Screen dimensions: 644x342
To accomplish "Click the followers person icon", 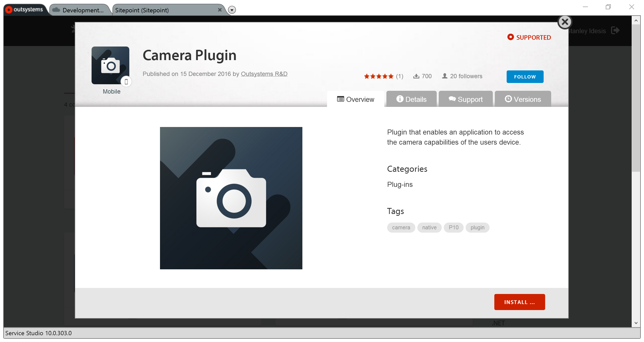I will [445, 76].
